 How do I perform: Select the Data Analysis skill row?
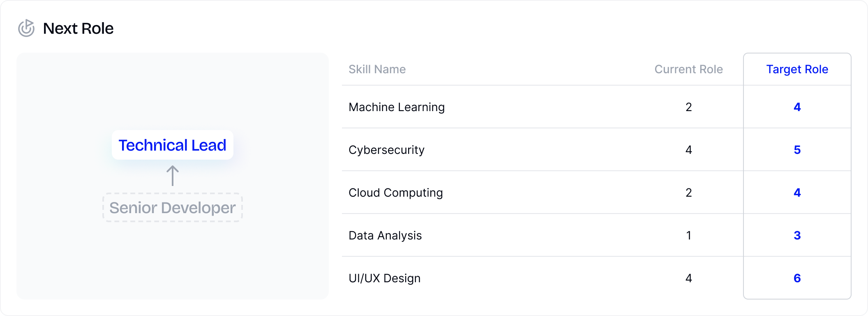(x=596, y=235)
